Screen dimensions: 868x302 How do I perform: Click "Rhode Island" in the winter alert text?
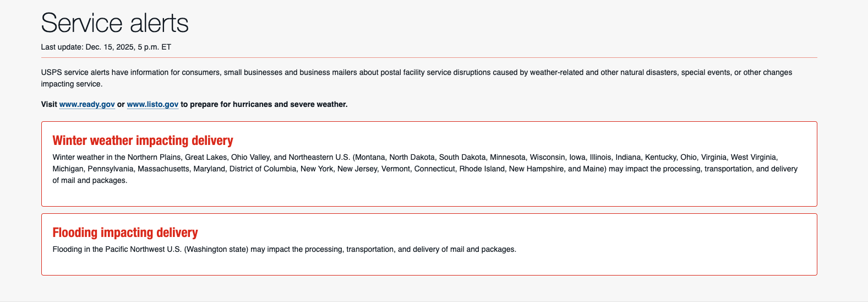tap(482, 169)
